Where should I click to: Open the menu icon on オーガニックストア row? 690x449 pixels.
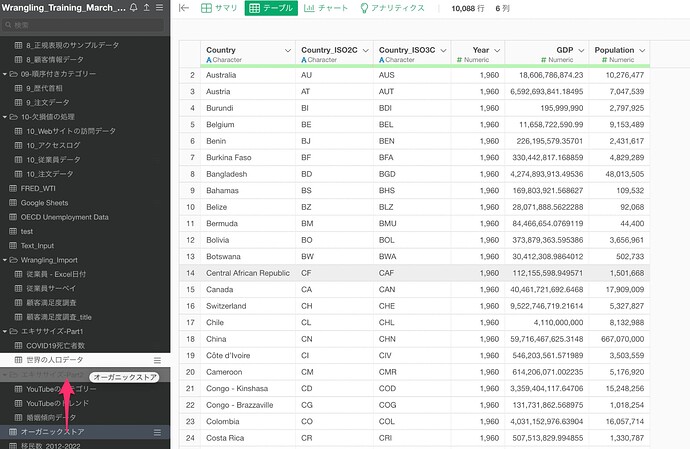coord(157,432)
